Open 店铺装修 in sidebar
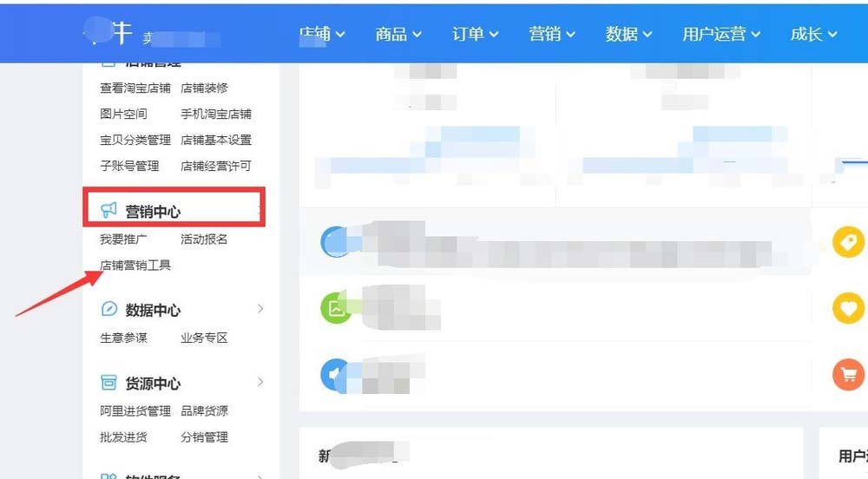The width and height of the screenshot is (868, 479). tap(204, 88)
